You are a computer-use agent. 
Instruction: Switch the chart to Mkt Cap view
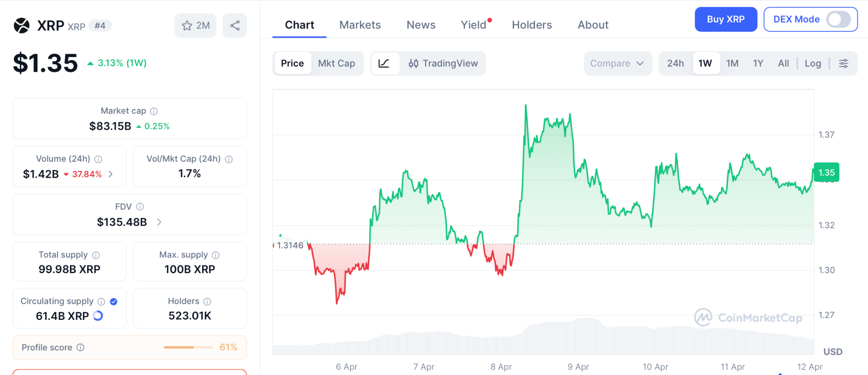click(337, 63)
